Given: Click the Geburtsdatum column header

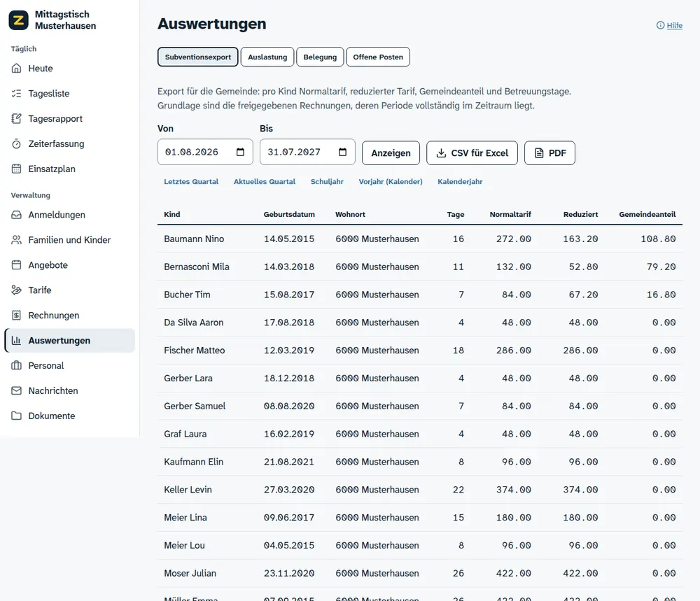Looking at the screenshot, I should [289, 214].
